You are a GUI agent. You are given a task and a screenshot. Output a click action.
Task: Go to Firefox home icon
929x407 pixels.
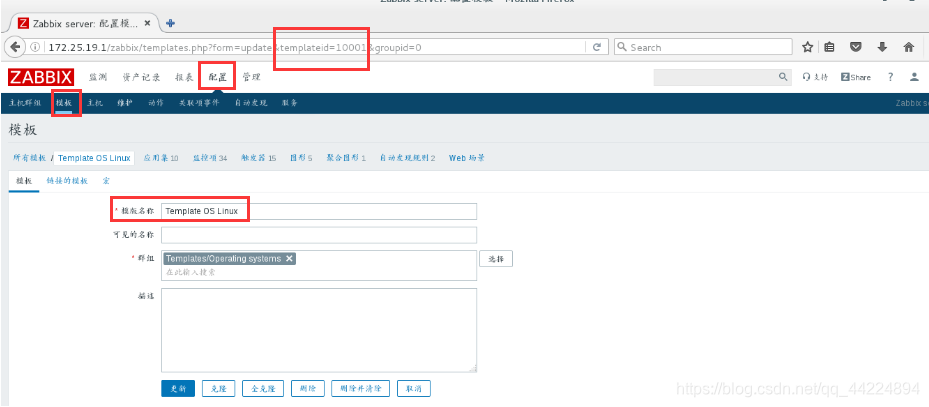point(908,47)
